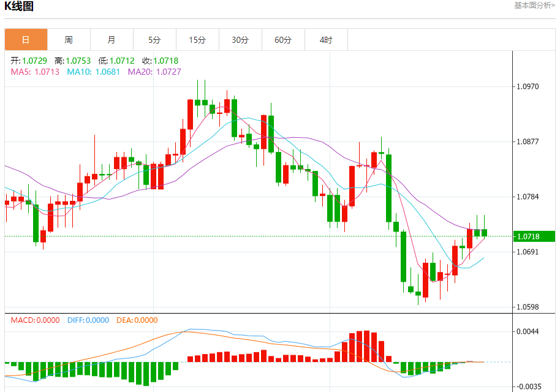Image resolution: width=560 pixels, height=392 pixels.
Task: Open the 15分 timeframe tab
Action: tap(197, 40)
